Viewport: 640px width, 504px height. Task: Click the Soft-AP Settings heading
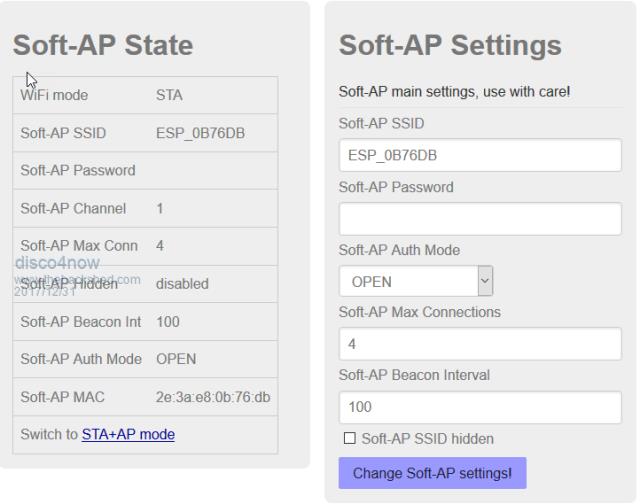tap(450, 45)
